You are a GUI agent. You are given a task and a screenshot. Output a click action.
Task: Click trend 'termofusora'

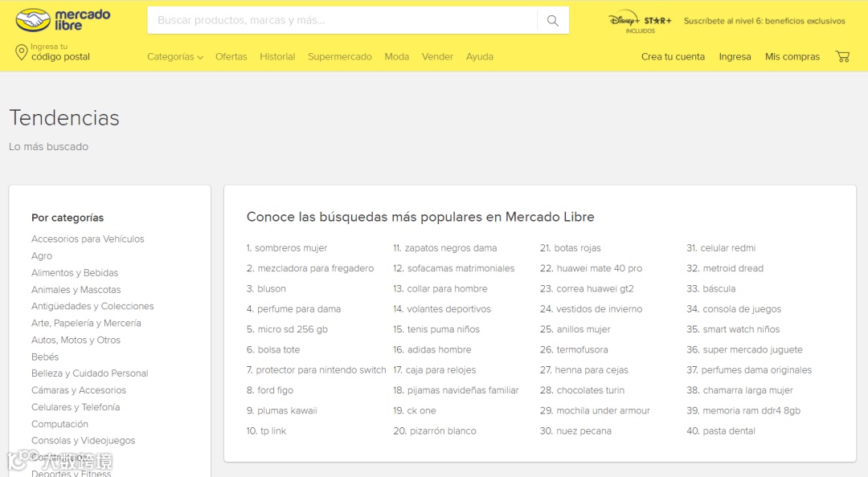[582, 350]
